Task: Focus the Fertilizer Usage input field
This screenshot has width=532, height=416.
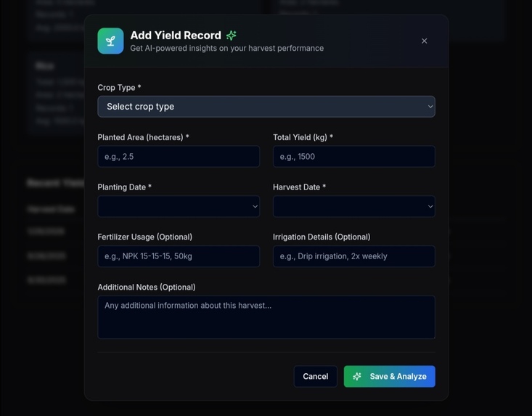Action: (x=179, y=256)
